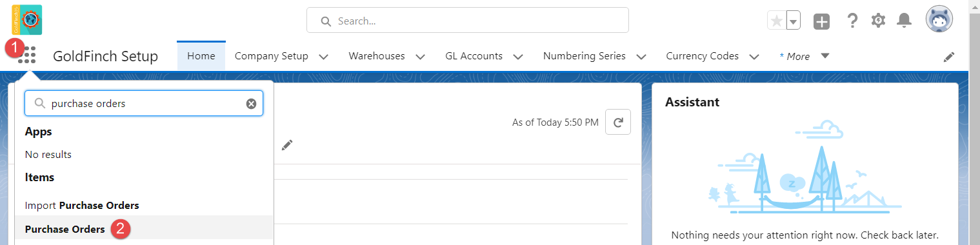Focus the global Search field
980x245 pixels.
(468, 21)
